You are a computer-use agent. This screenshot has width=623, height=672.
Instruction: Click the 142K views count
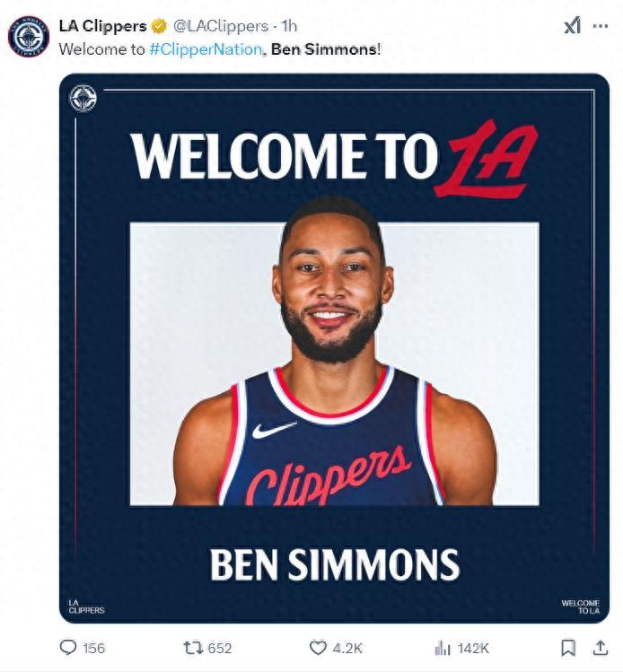click(x=473, y=648)
